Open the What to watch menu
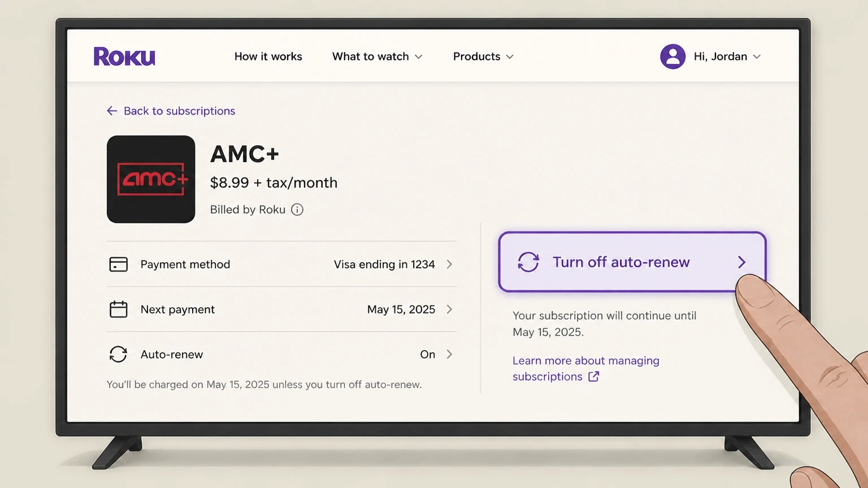Viewport: 868px width, 488px height. pyautogui.click(x=377, y=56)
